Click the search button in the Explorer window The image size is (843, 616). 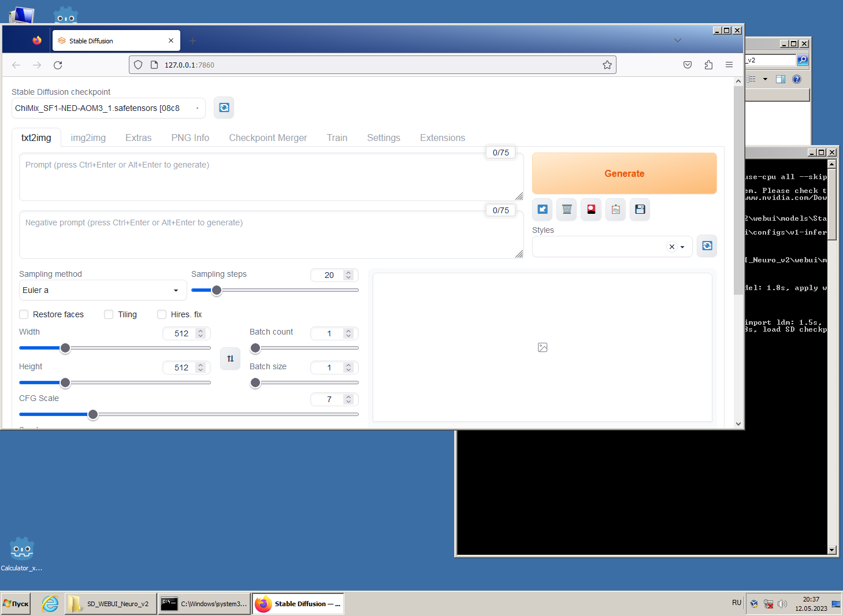(x=803, y=60)
